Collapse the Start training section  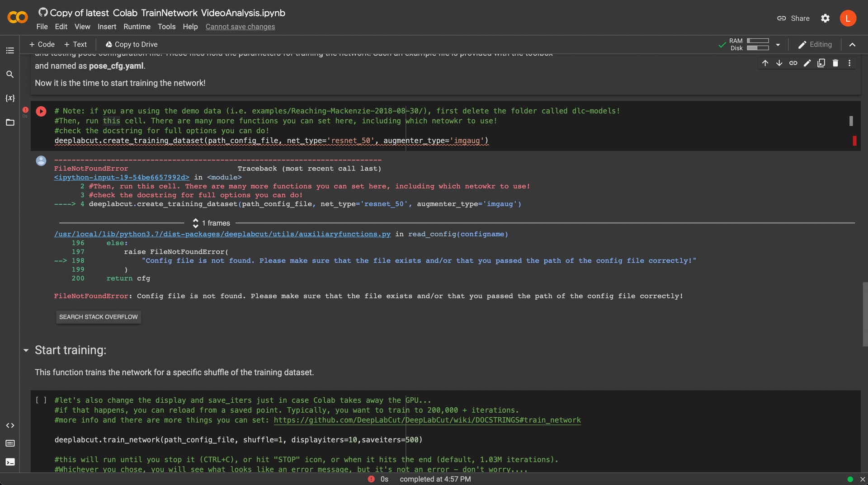point(26,350)
